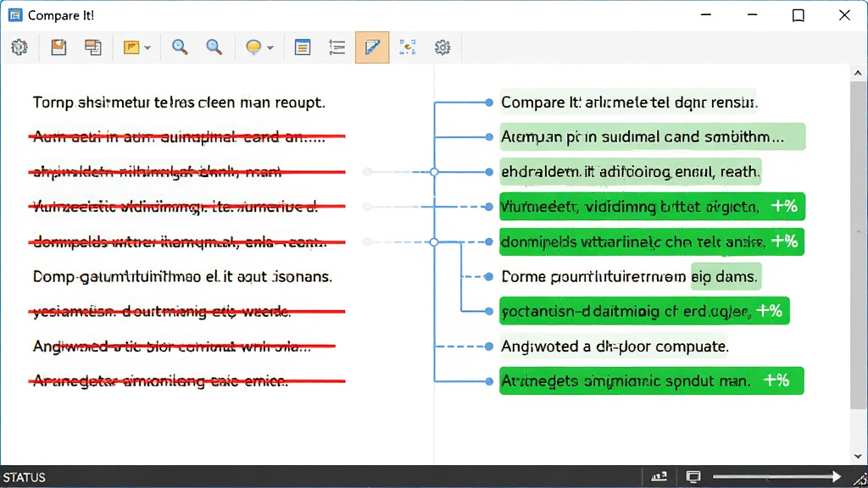868x488 pixels.
Task: Click the STATUS label in status bar
Action: (x=25, y=478)
